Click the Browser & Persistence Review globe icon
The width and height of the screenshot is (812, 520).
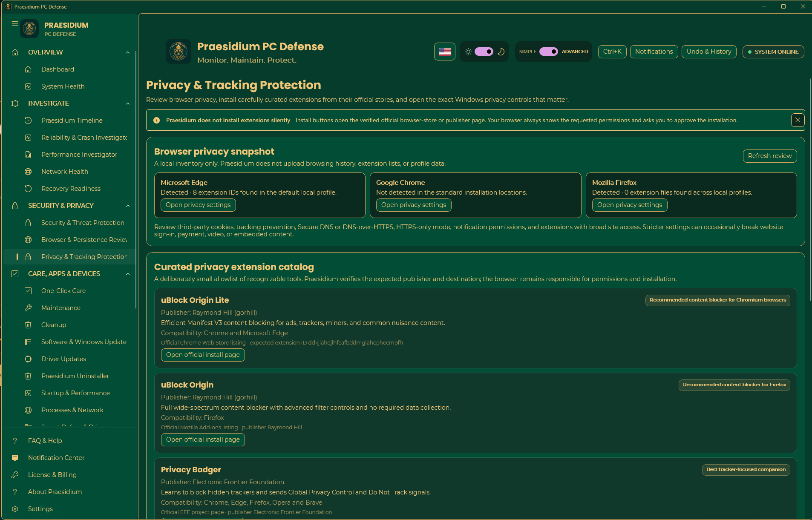pos(28,240)
